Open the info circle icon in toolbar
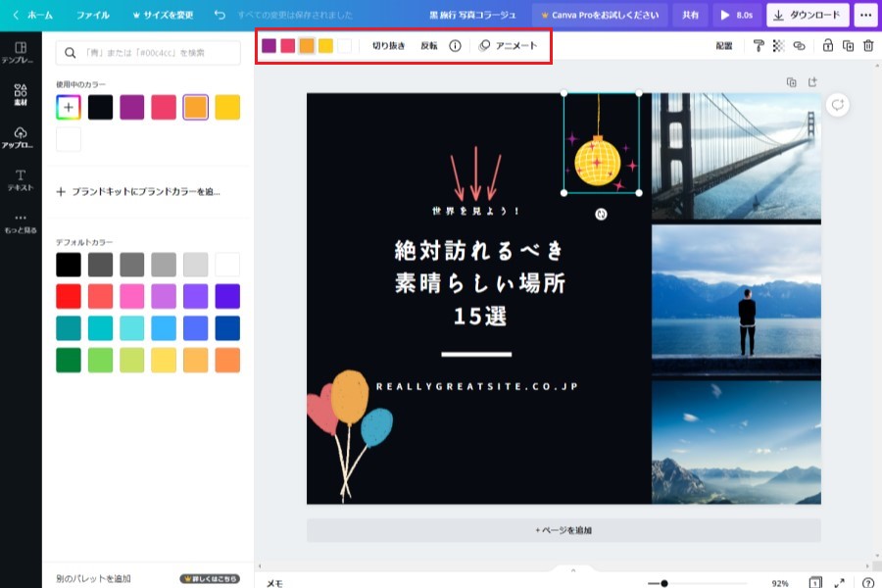 click(x=455, y=46)
